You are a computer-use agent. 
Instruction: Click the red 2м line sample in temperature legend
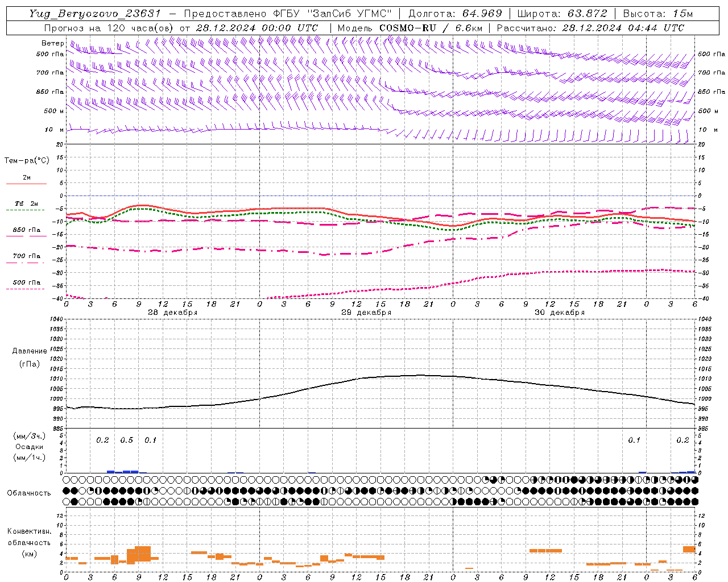[x=26, y=184]
